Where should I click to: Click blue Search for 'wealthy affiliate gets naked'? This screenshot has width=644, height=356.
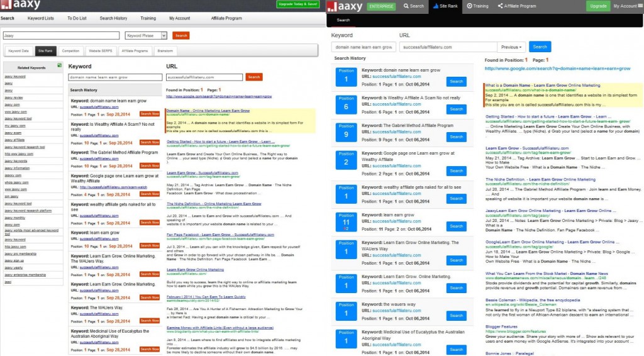pos(457,199)
